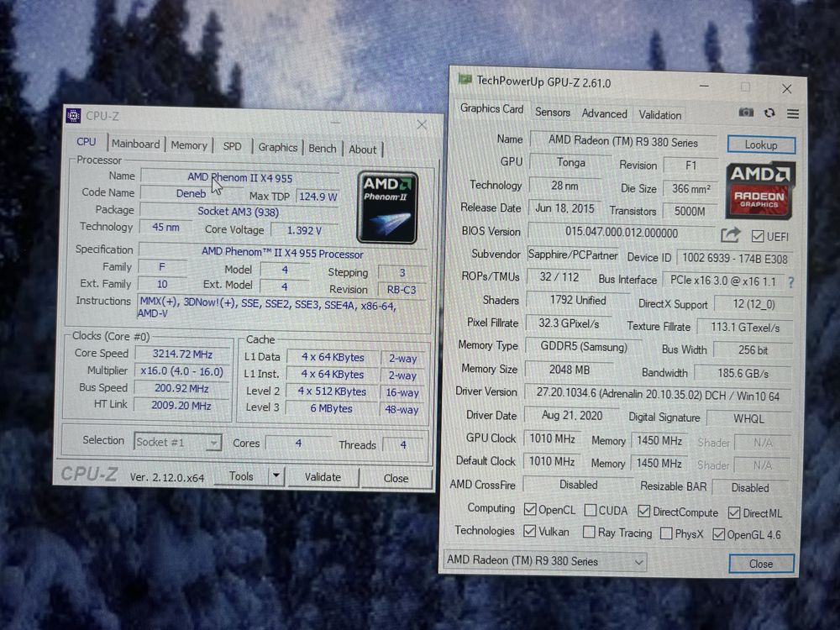
Task: Open the Mainboard tab
Action: (135, 144)
